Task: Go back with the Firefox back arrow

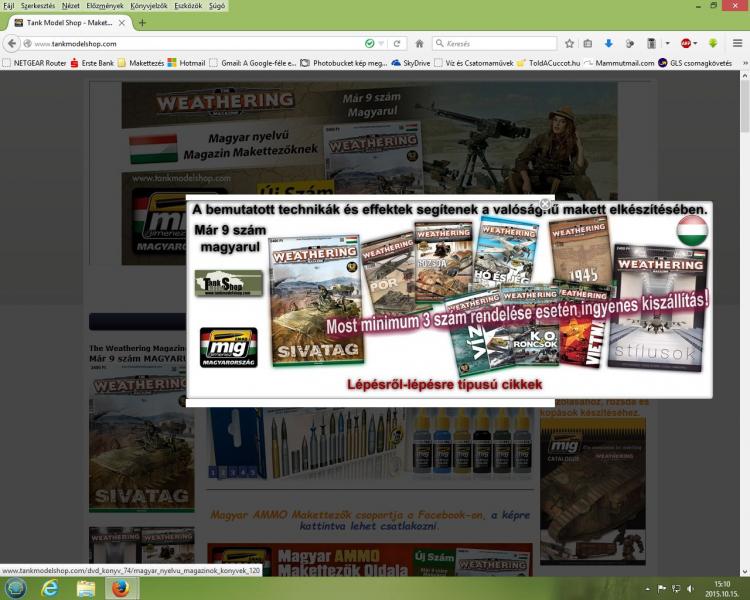Action: click(x=12, y=44)
